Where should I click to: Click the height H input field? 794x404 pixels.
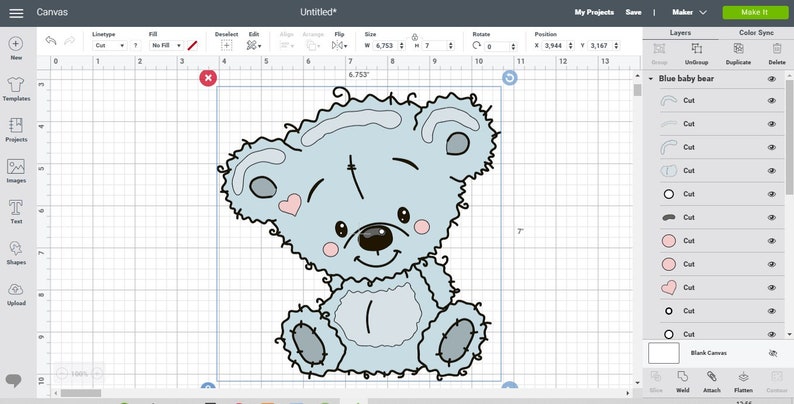(435, 46)
